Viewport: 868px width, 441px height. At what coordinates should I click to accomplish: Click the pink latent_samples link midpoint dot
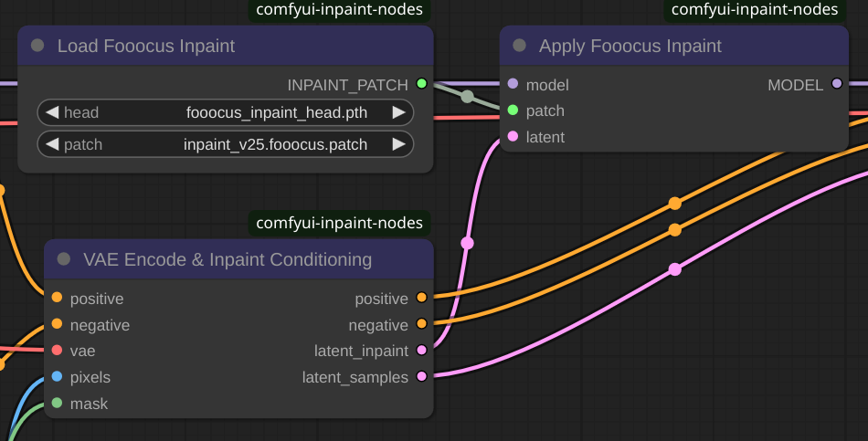pyautogui.click(x=675, y=269)
